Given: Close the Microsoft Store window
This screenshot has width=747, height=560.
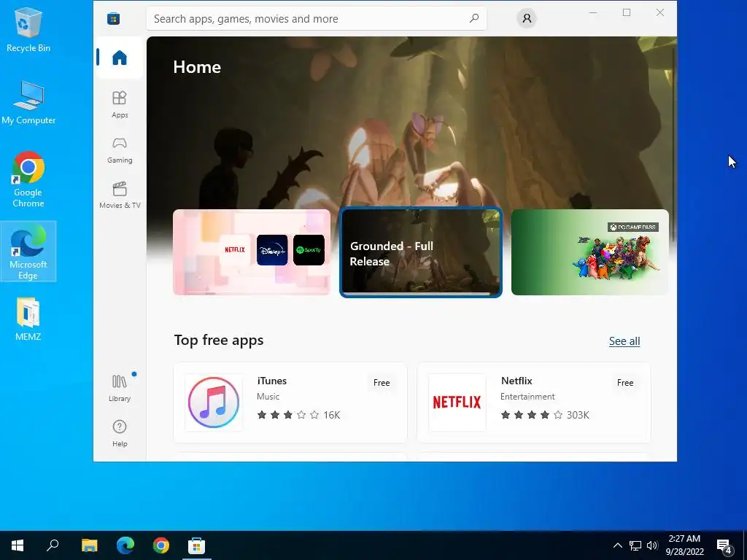Looking at the screenshot, I should (x=659, y=13).
